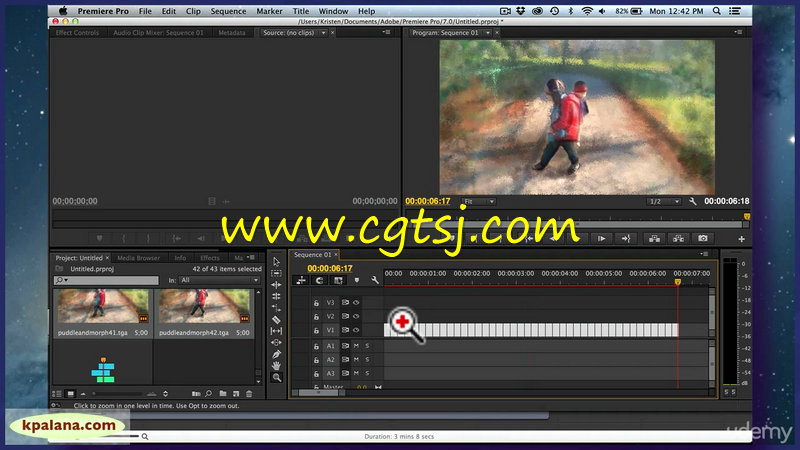
Task: Open the Project panel flyout menu
Action: point(251,258)
